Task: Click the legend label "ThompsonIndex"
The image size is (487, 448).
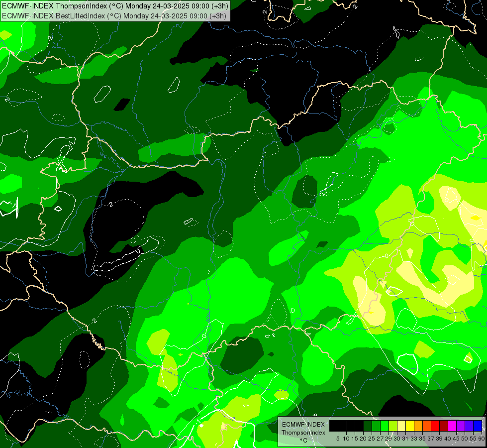Action: pyautogui.click(x=303, y=433)
